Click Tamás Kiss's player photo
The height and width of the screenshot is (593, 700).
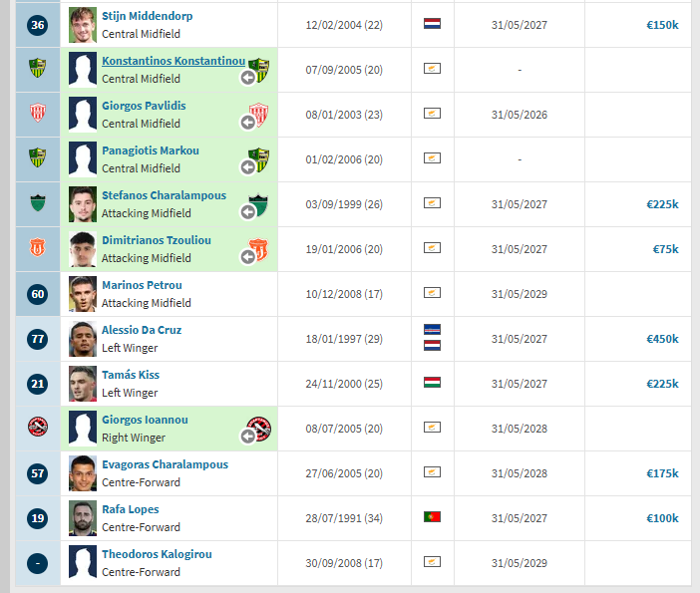(x=83, y=384)
